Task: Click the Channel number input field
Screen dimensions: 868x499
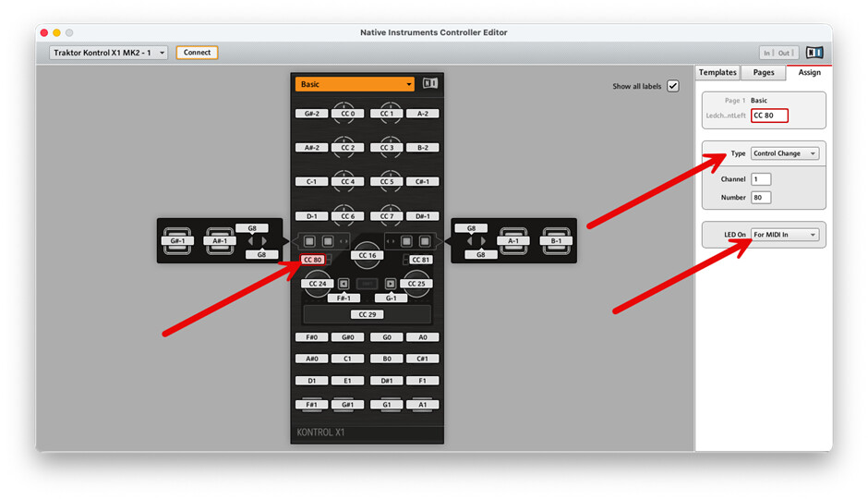Action: point(761,179)
